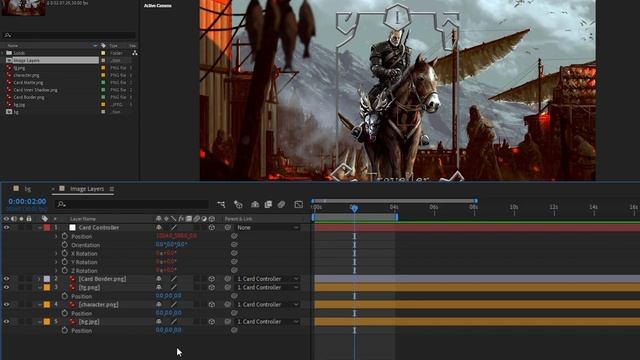
Task: Open parent dropdown for Card Border.png layer
Action: 268,279
